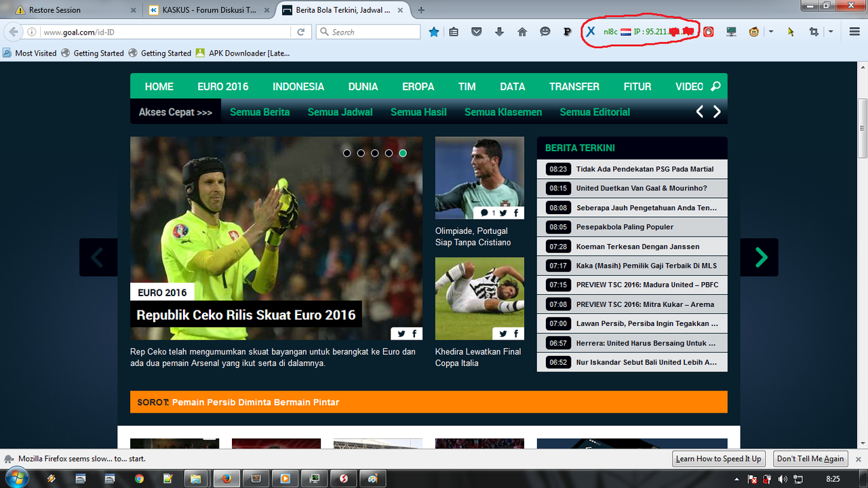
Task: Select the second carousel slide dot
Action: pyautogui.click(x=361, y=153)
